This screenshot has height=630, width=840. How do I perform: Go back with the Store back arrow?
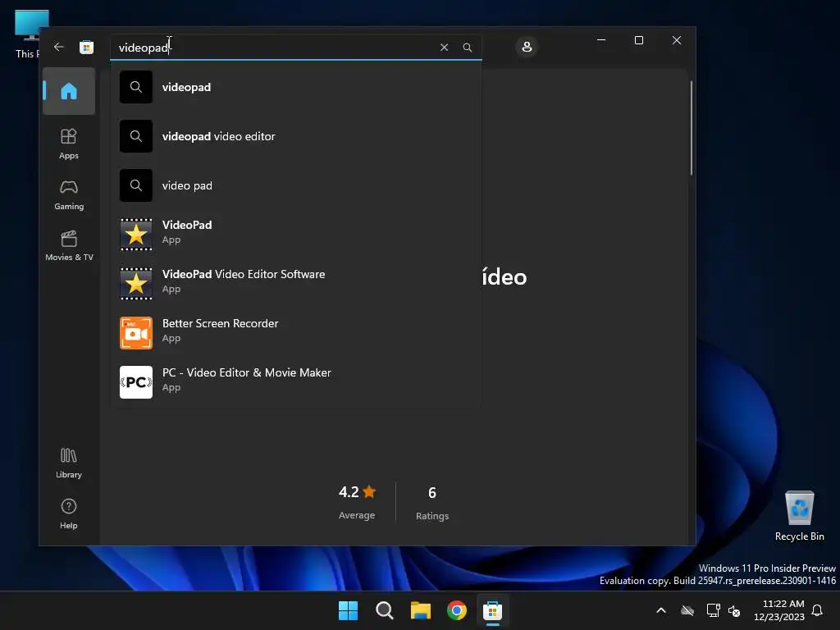point(59,47)
